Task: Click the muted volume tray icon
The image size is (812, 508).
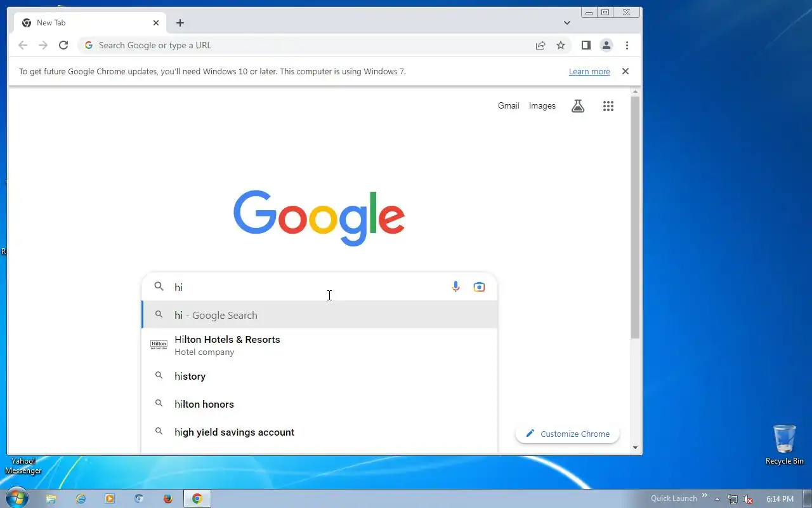Action: [x=748, y=499]
